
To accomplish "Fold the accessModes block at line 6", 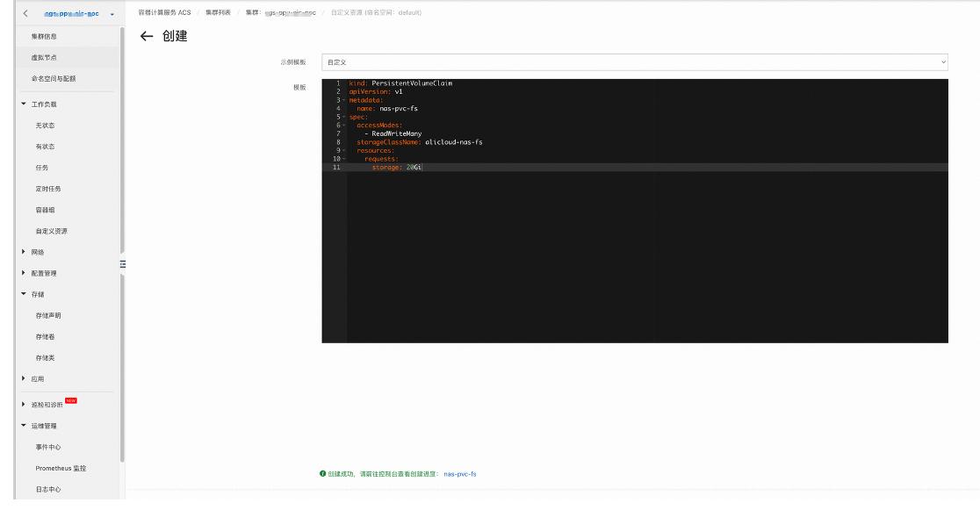I will click(344, 125).
